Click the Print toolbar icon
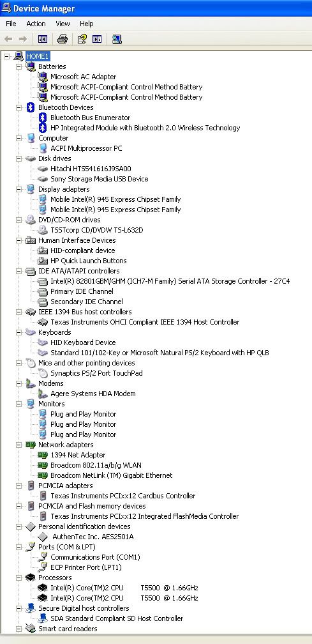The width and height of the screenshot is (312, 644). pyautogui.click(x=63, y=39)
